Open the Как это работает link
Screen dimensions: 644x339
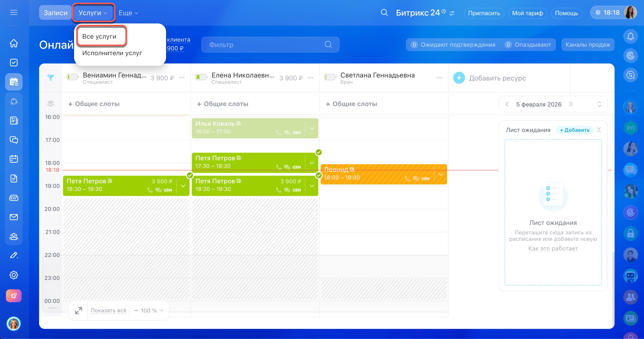(553, 248)
